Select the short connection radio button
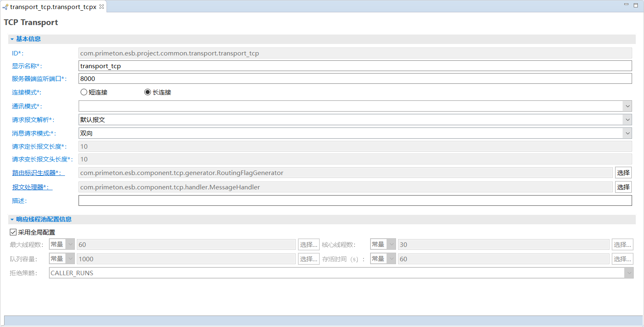This screenshot has width=644, height=327. tap(84, 92)
